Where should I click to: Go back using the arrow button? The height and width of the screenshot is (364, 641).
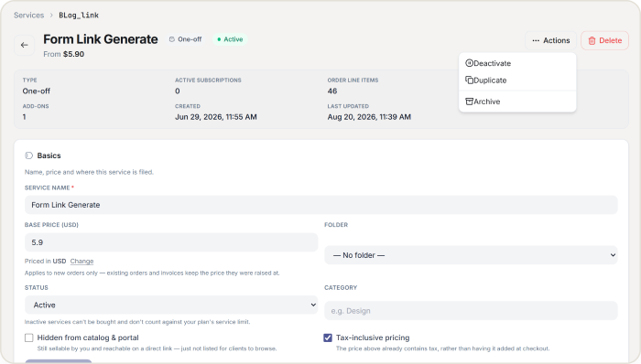(x=24, y=45)
